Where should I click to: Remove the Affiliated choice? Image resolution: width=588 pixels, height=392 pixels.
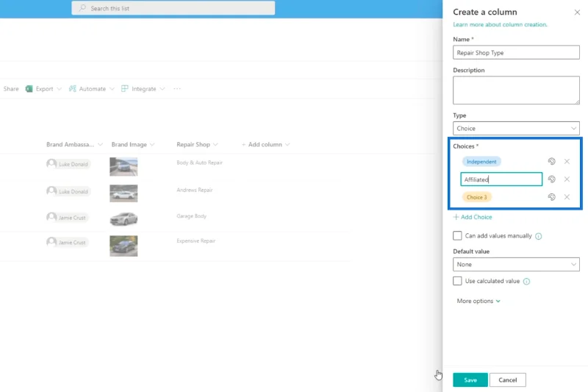567,179
